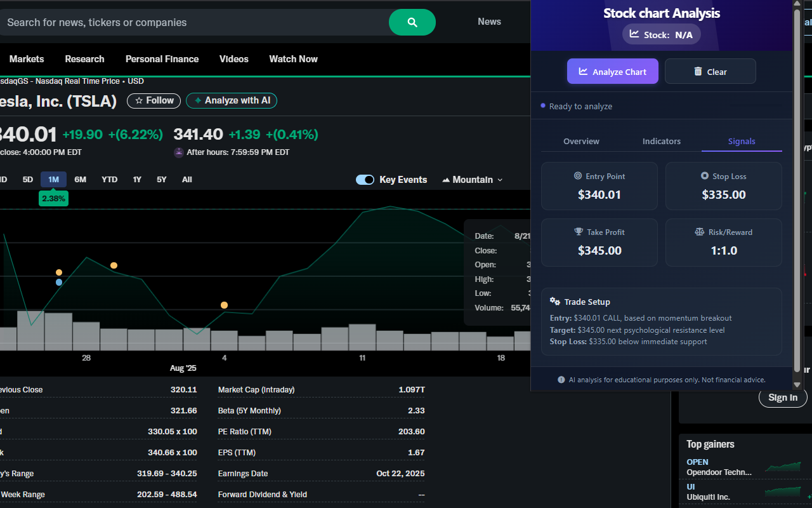Click the Clear button

point(710,71)
